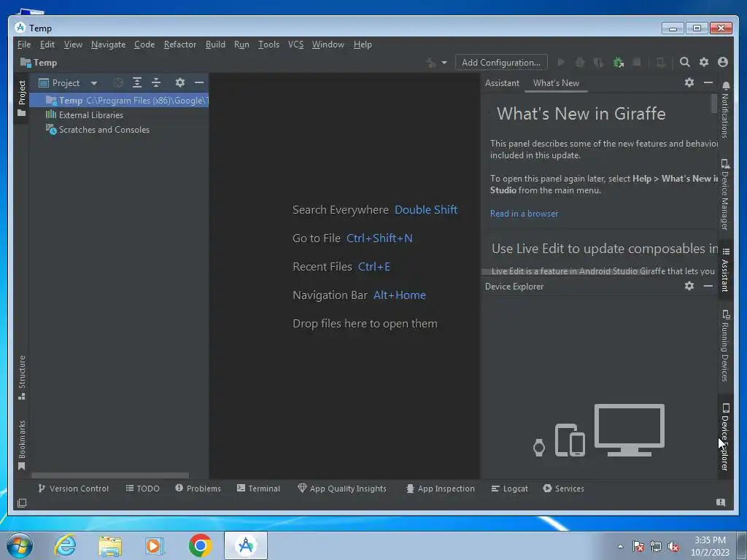Toggle the Assistant side tab
Image resolution: width=747 pixels, height=560 pixels.
(725, 269)
